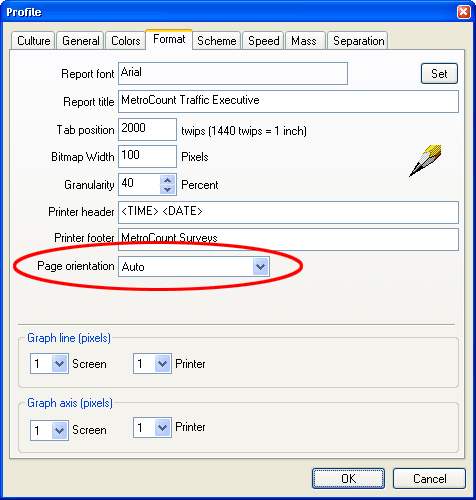Click the Tab position field with 2000

coord(147,129)
